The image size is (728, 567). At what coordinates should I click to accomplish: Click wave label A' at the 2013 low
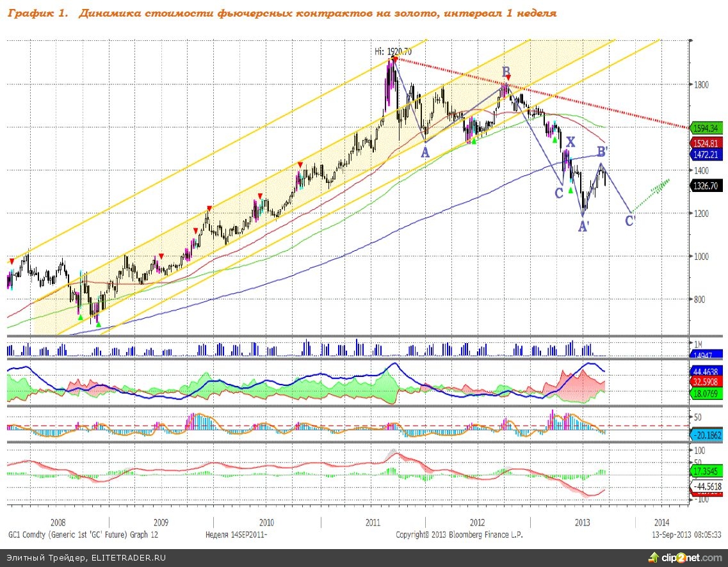(584, 226)
